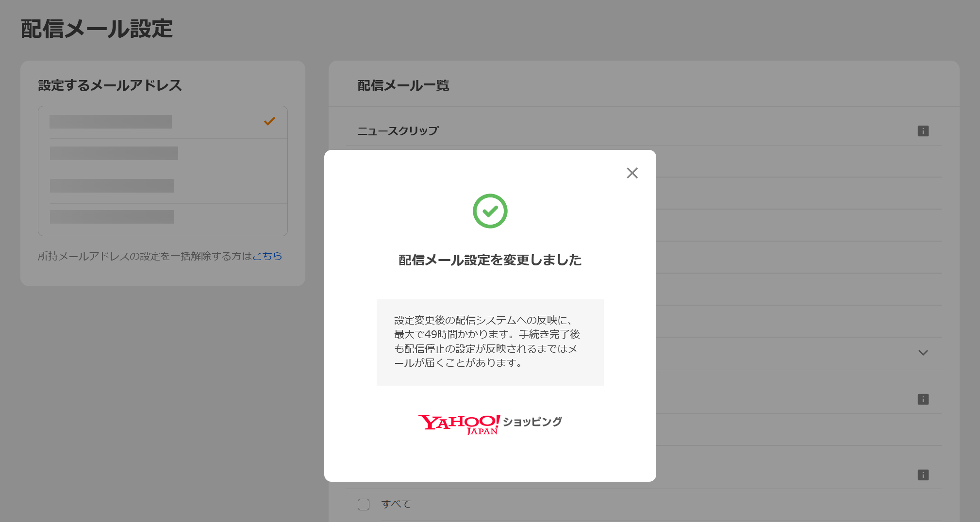980x522 pixels.
Task: Select the first checked email address row
Action: (163, 122)
